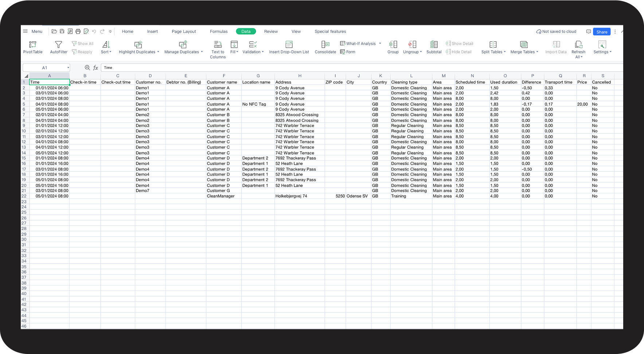
Task: Switch to the Formulas tab
Action: tap(219, 31)
